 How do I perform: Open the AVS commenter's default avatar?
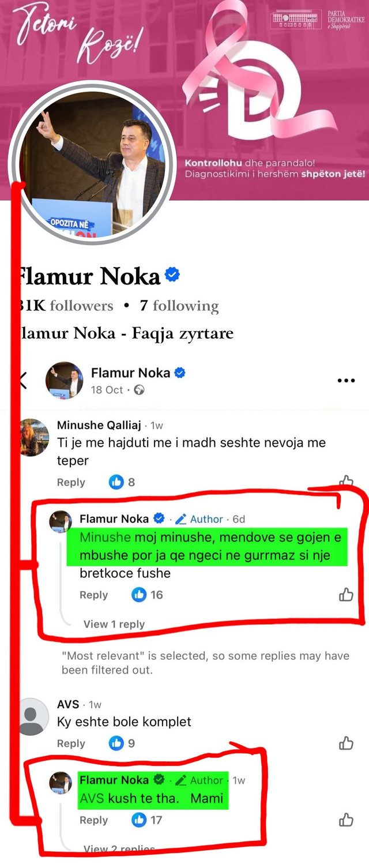pos(34,717)
